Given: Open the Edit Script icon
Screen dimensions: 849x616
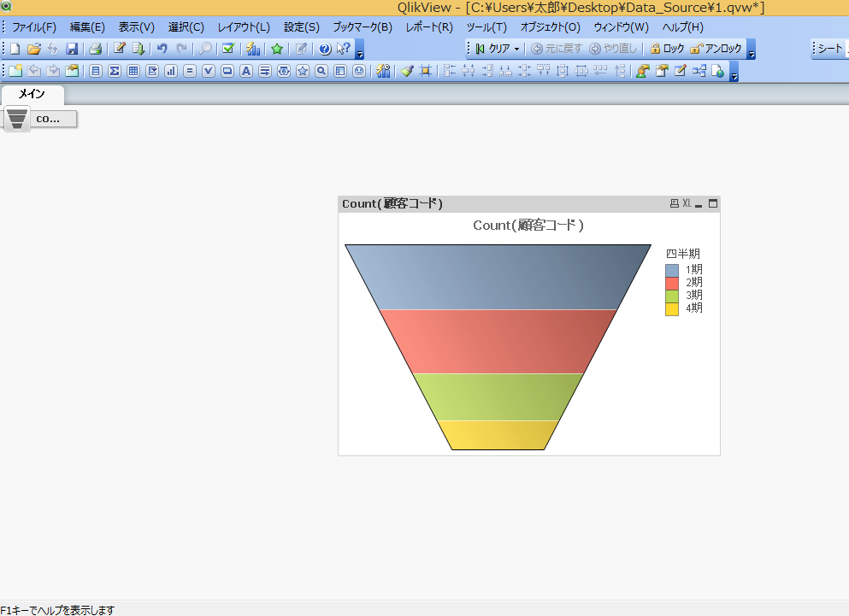Looking at the screenshot, I should pyautogui.click(x=120, y=49).
